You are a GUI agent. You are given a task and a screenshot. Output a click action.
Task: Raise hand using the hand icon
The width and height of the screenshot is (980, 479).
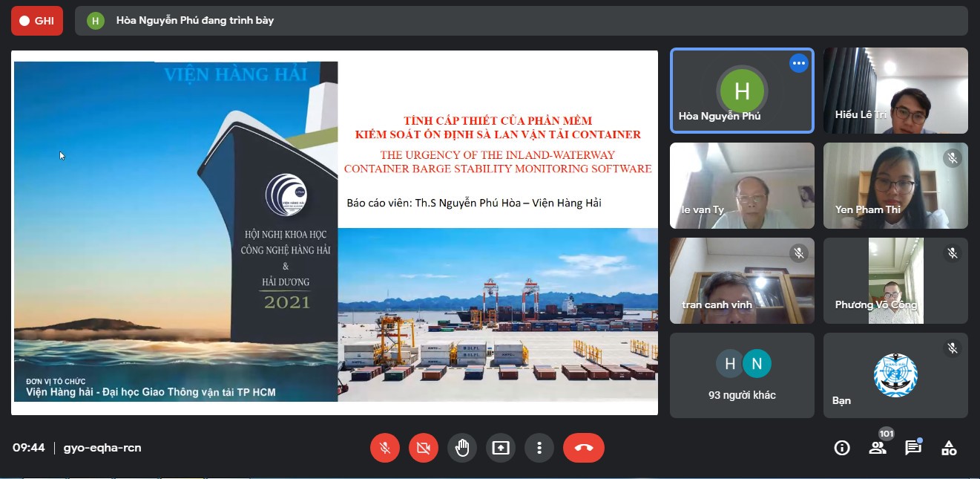click(462, 448)
